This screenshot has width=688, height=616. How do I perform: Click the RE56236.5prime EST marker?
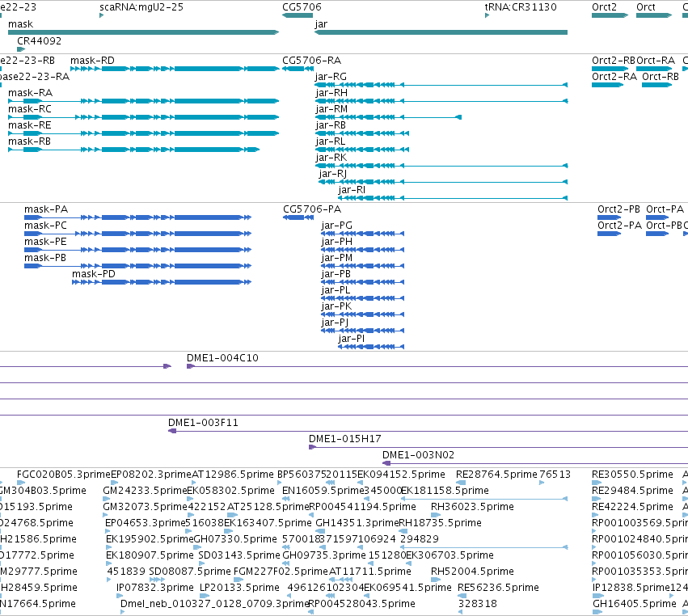(462, 596)
